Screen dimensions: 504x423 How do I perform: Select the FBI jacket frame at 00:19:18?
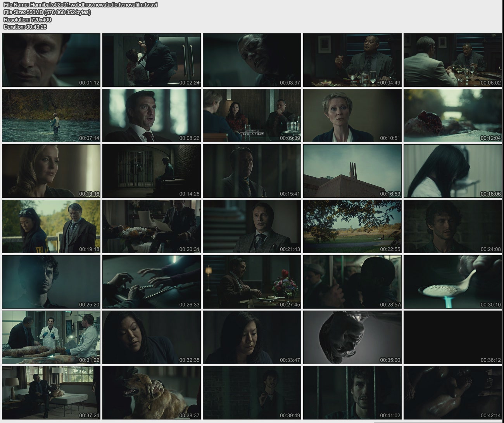(x=51, y=226)
